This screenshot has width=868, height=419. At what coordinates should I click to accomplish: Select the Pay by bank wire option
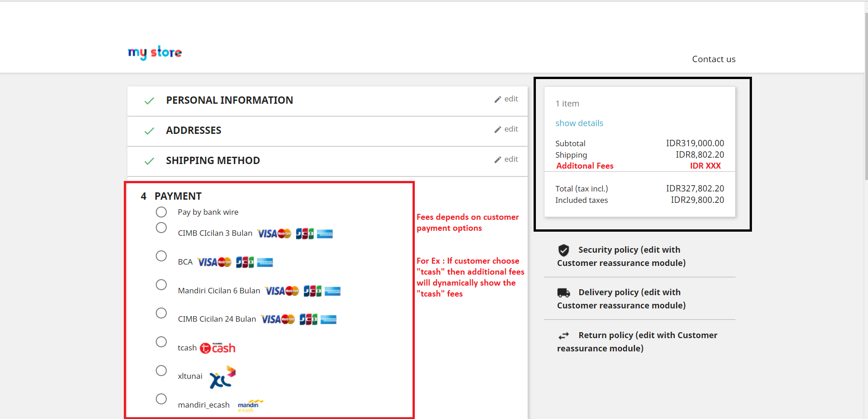(161, 212)
